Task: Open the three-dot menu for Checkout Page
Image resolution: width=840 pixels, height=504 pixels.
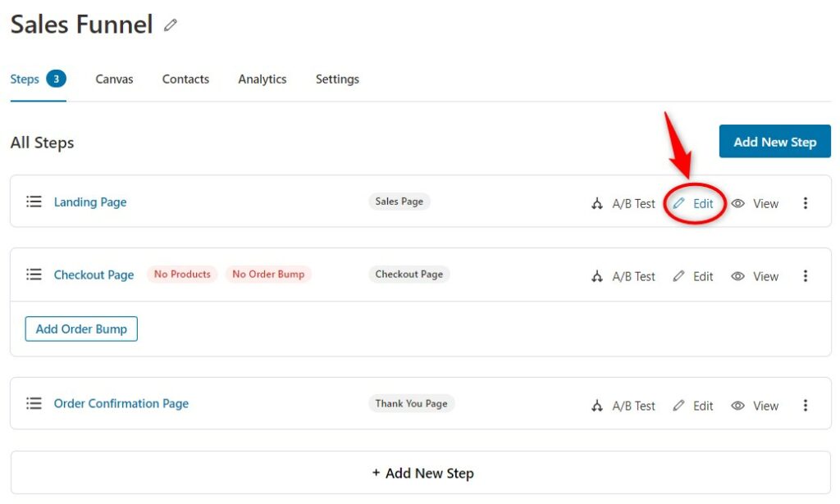Action: [806, 276]
